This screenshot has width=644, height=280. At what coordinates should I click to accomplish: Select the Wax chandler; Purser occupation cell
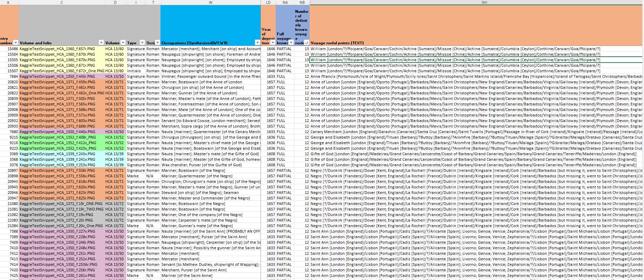[x=211, y=165]
